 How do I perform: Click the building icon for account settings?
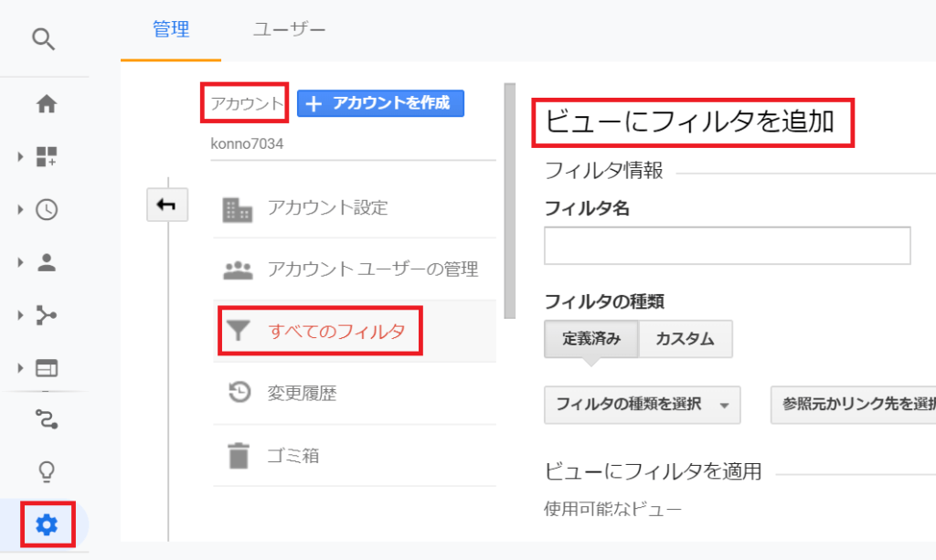pos(238,210)
